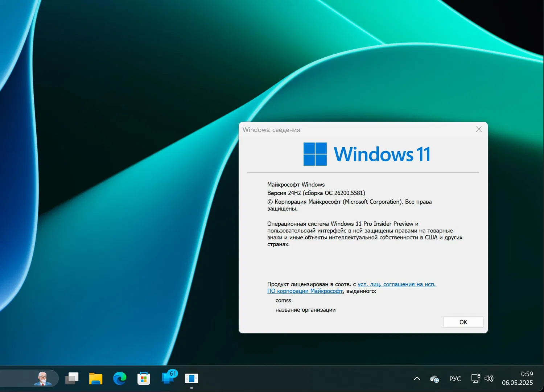Screen dimensions: 544x392
Task: Launch Microsoft Store from the taskbar
Action: click(144, 378)
